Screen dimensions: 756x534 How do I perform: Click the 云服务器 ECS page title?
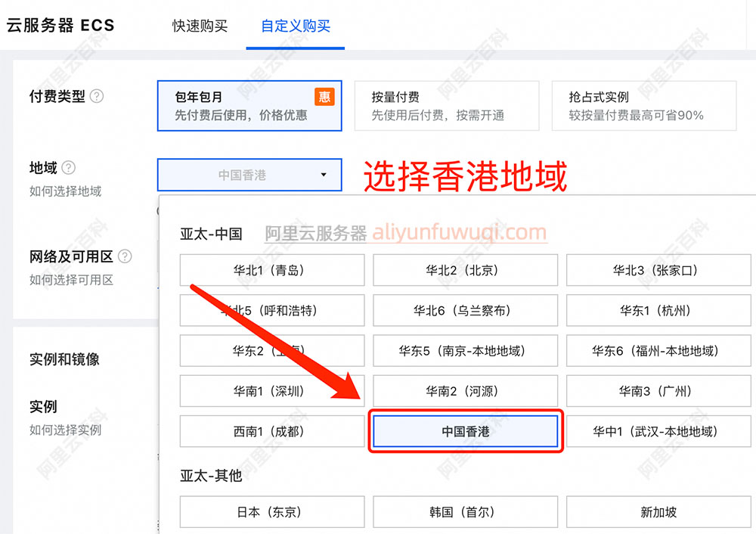pos(60,25)
